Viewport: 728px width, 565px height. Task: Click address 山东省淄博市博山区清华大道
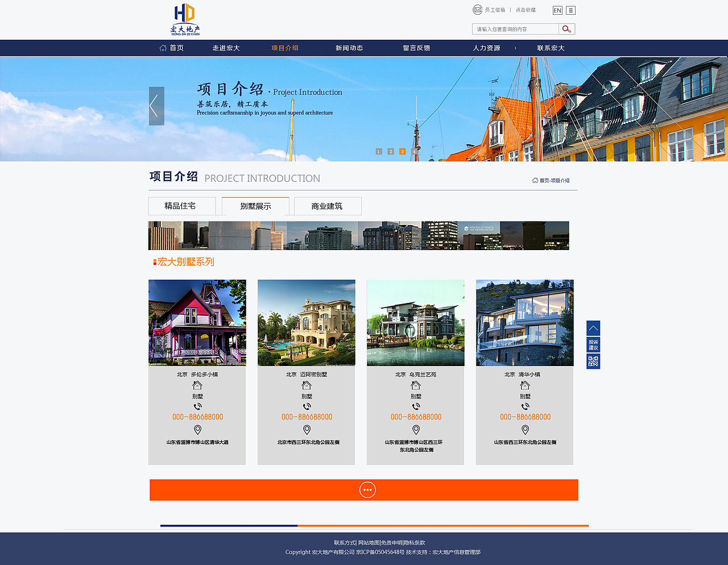(x=197, y=442)
